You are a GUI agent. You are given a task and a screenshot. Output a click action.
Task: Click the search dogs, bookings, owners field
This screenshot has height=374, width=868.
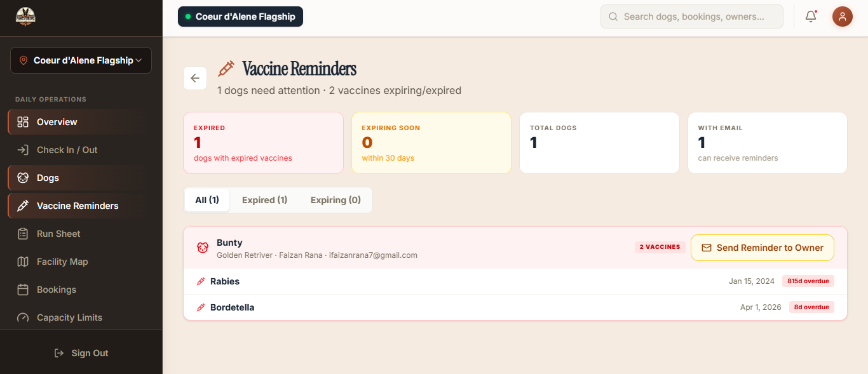pyautogui.click(x=693, y=17)
